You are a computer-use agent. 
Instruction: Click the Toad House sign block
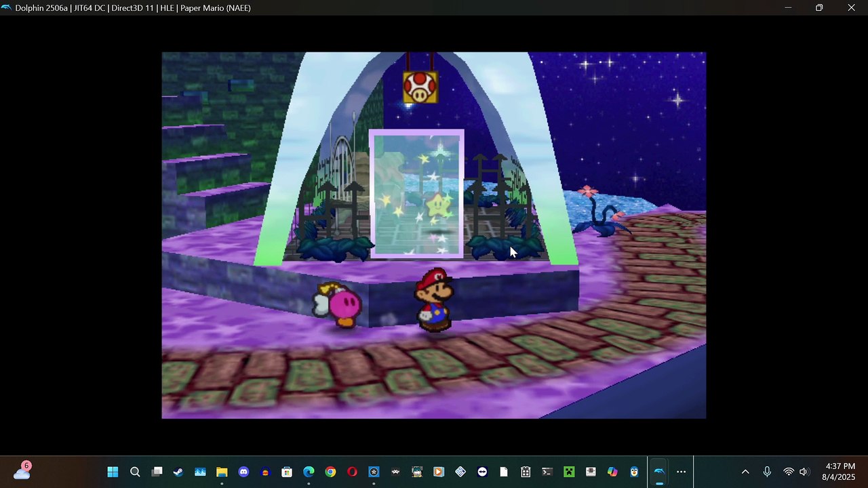(420, 87)
